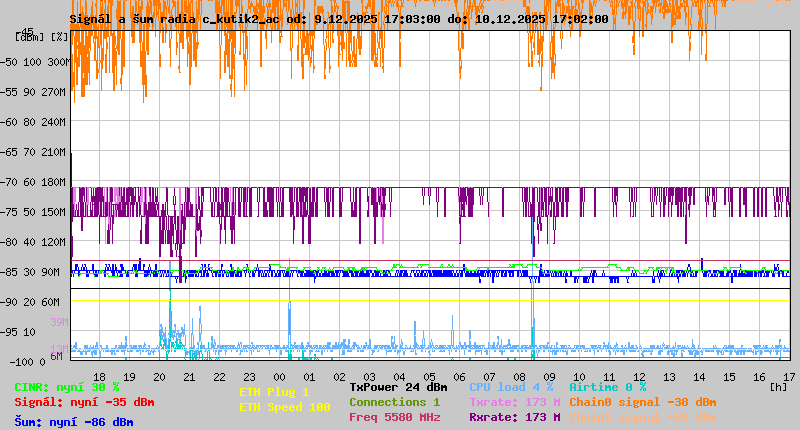The height and width of the screenshot is (430, 800).
Task: Click hour label '02' on time axis
Action: (339, 377)
